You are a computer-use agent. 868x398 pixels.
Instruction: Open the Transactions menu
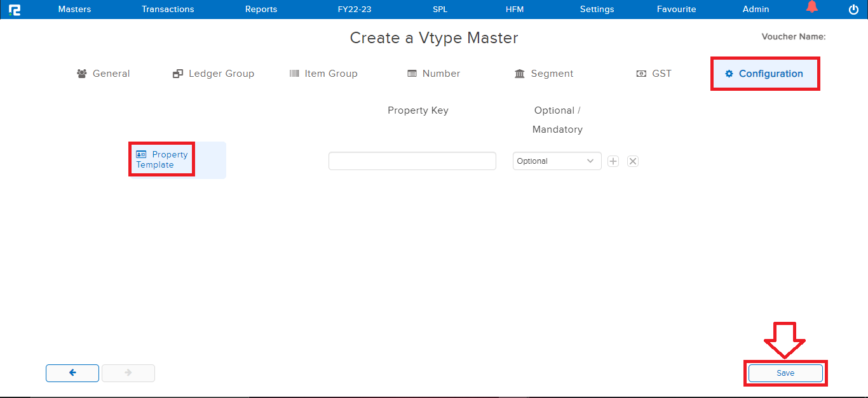click(168, 9)
